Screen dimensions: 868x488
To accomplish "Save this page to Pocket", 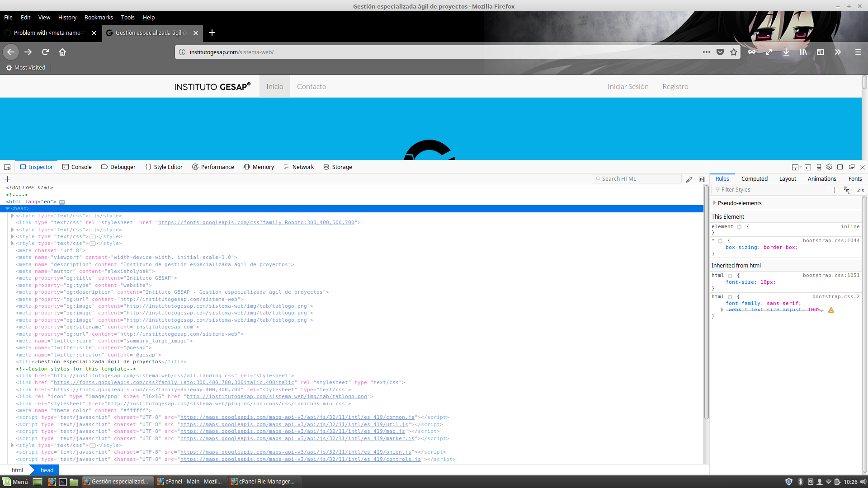I will [x=720, y=52].
